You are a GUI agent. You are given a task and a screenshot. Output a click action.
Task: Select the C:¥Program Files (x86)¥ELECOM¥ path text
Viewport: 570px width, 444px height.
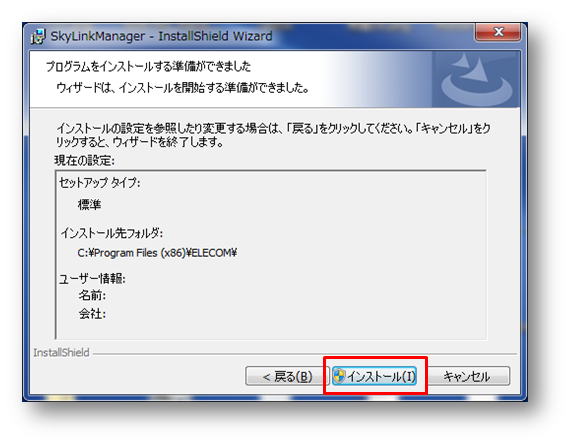point(157,253)
